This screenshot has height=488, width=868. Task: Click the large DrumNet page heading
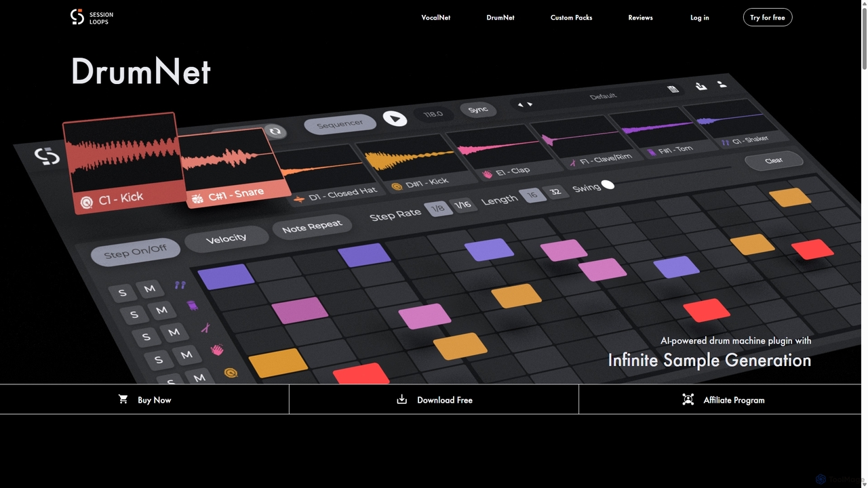point(141,72)
